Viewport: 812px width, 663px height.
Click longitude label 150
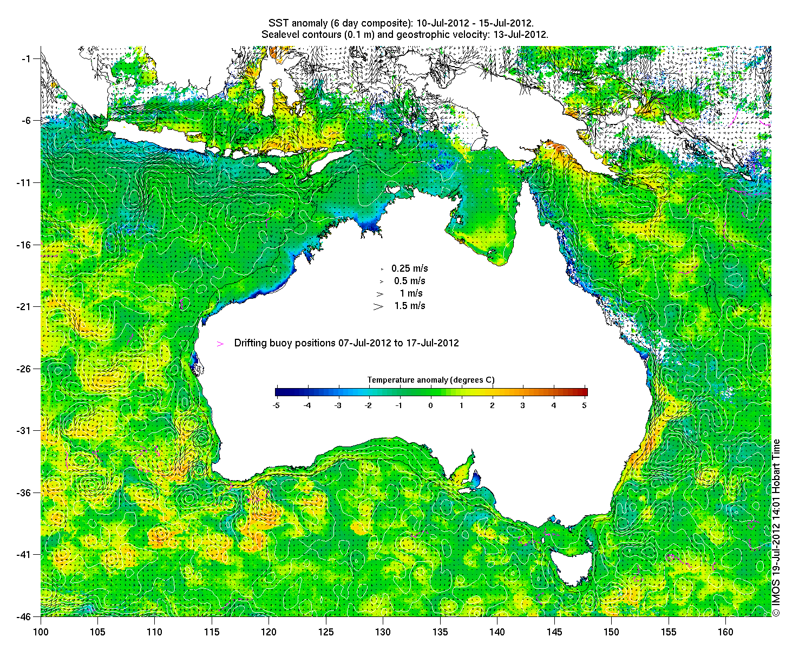[611, 632]
